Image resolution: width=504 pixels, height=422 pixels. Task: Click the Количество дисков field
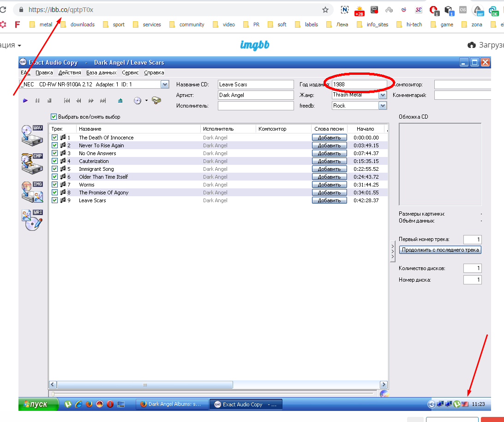pos(473,268)
